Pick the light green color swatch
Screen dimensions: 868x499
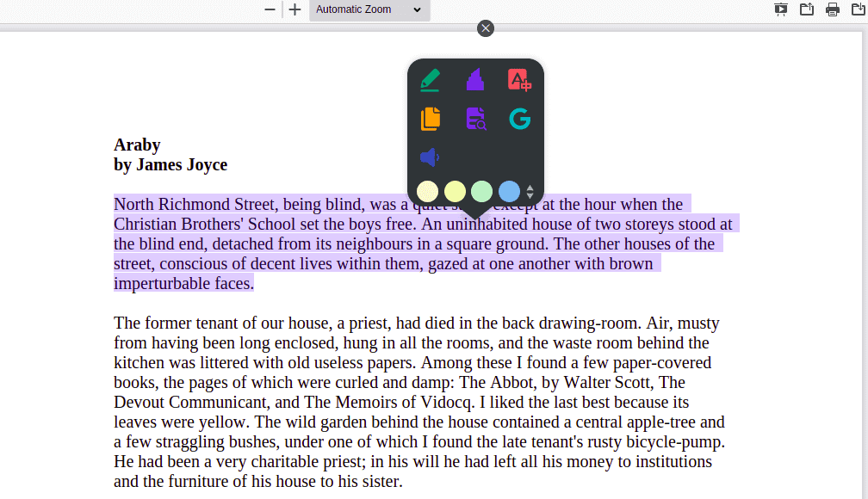tap(481, 192)
